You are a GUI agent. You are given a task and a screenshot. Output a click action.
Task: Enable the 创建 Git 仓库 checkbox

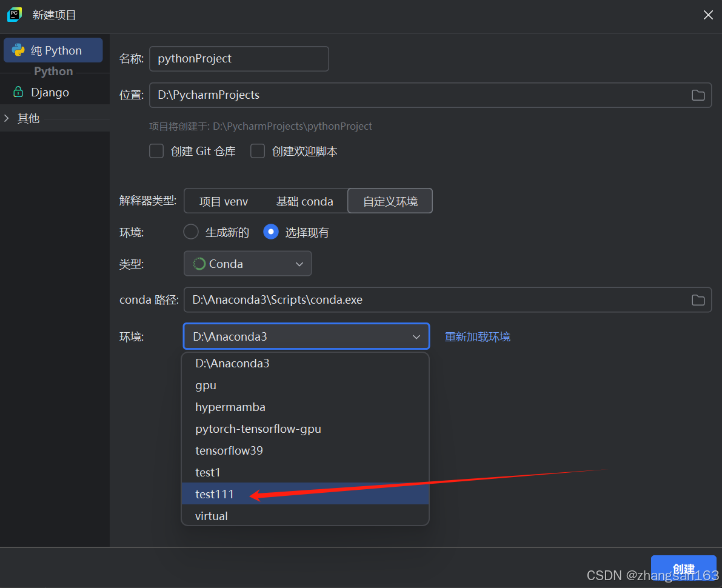coord(156,151)
